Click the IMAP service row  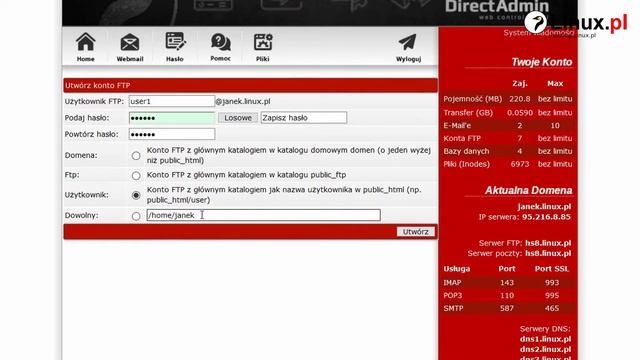click(508, 282)
